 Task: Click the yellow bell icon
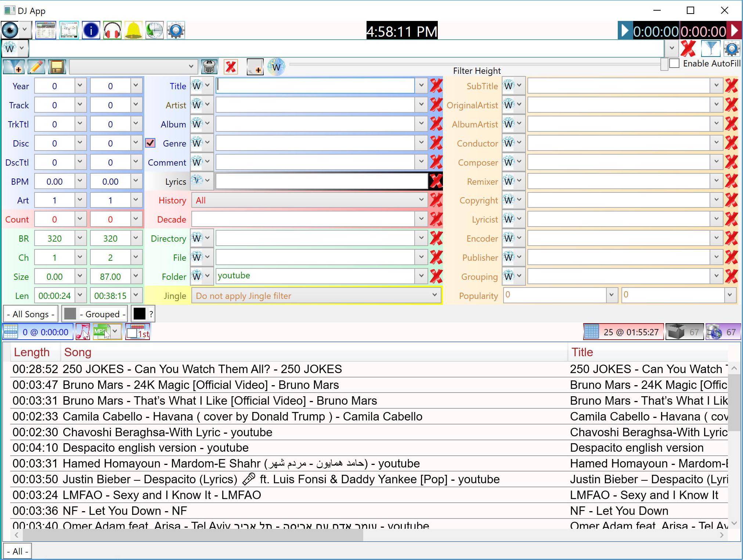click(x=133, y=30)
